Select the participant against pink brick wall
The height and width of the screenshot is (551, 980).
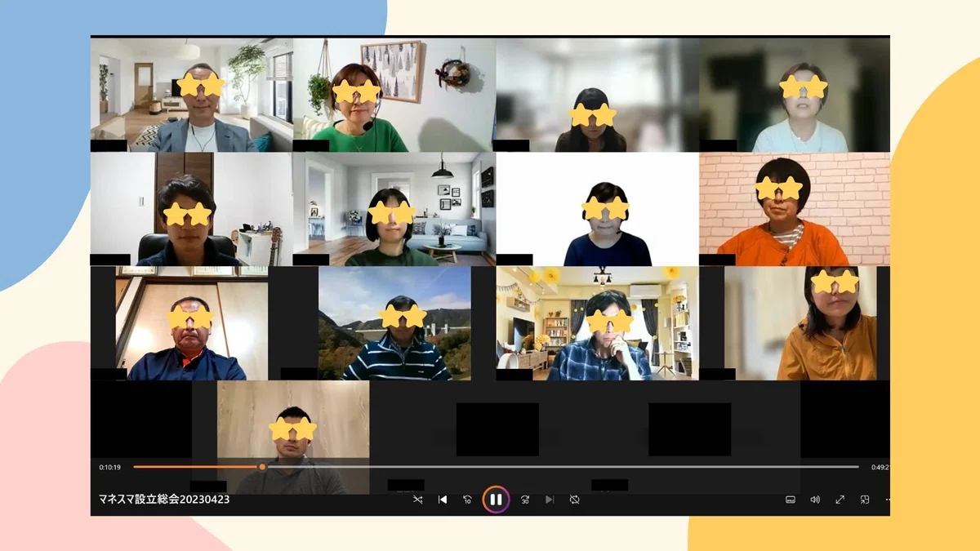click(795, 209)
